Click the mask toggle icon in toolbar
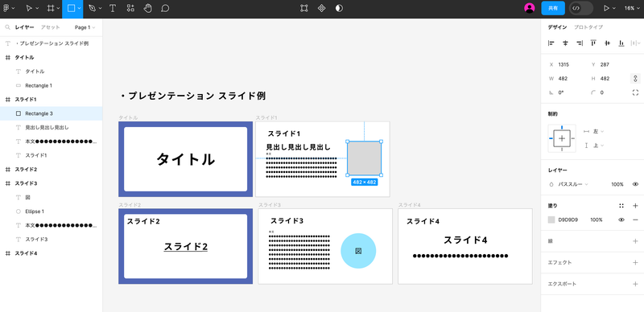The height and width of the screenshot is (312, 644). coord(339,8)
